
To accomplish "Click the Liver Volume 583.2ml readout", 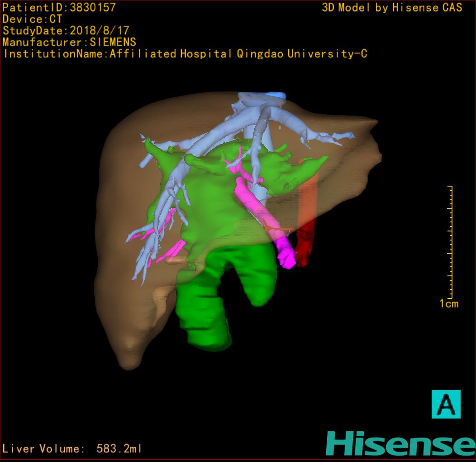I will (72, 449).
